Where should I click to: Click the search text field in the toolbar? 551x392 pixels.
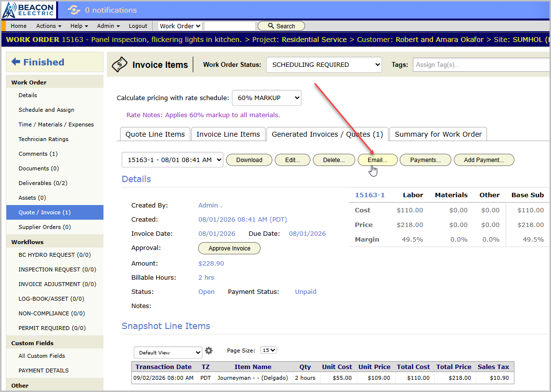coord(230,26)
